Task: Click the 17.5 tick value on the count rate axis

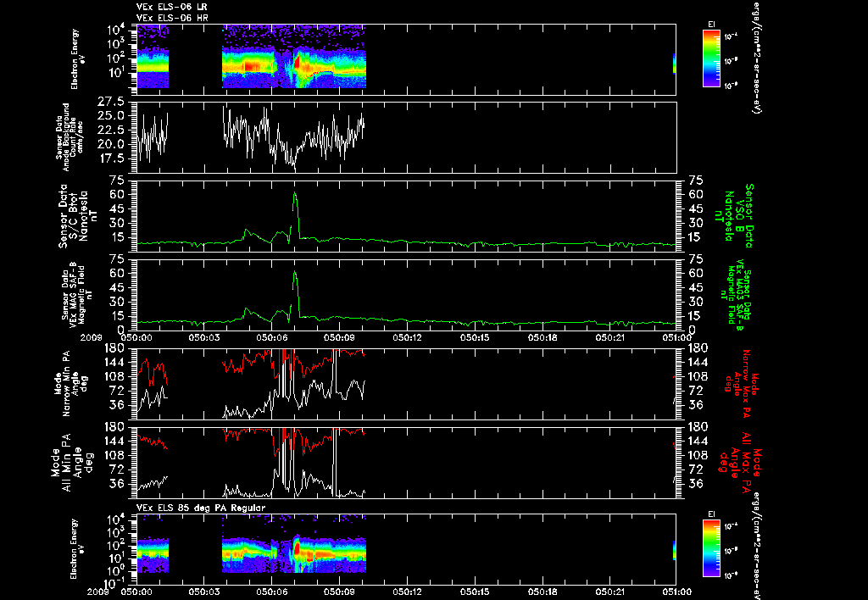Action: tap(111, 158)
